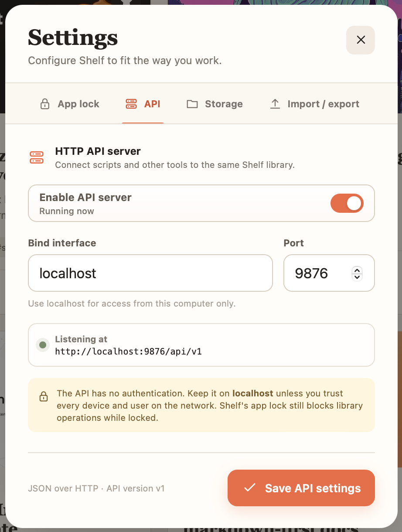Click the padlock icon on App lock tab
Viewport: 402px width, 532px height.
point(44,104)
